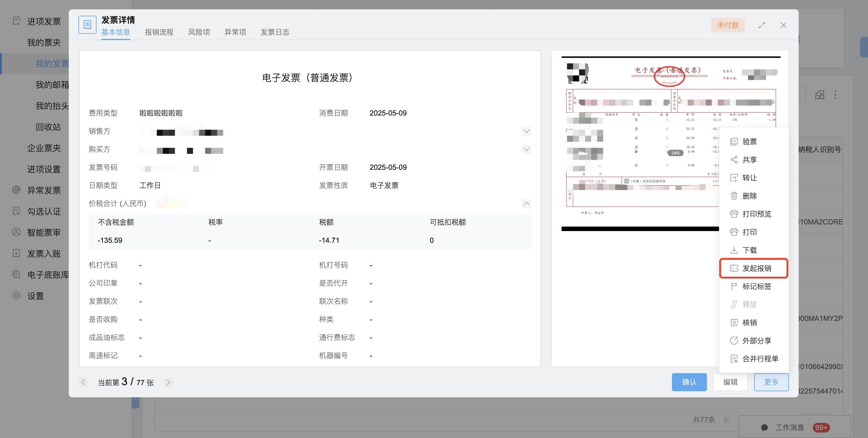Viewport: 868px width, 438px height.
Task: Click the grid view icon in background
Action: pos(819,95)
